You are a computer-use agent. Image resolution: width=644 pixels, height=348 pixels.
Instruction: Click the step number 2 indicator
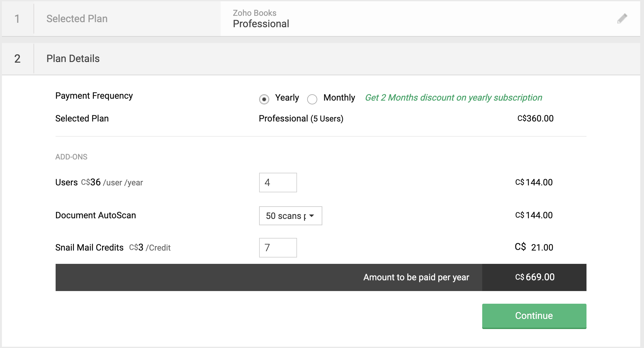[x=17, y=59]
